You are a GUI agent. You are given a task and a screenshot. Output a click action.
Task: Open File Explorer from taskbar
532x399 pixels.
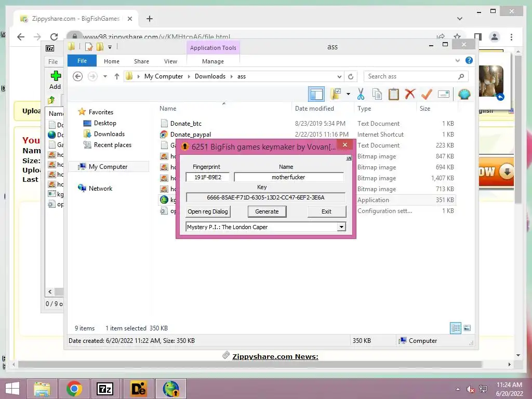pyautogui.click(x=42, y=389)
